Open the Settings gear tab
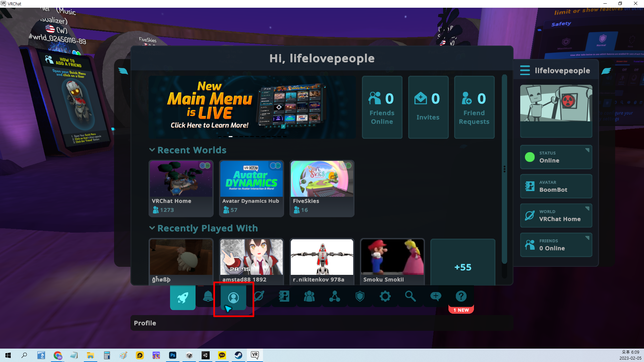The width and height of the screenshot is (644, 362). 385,297
